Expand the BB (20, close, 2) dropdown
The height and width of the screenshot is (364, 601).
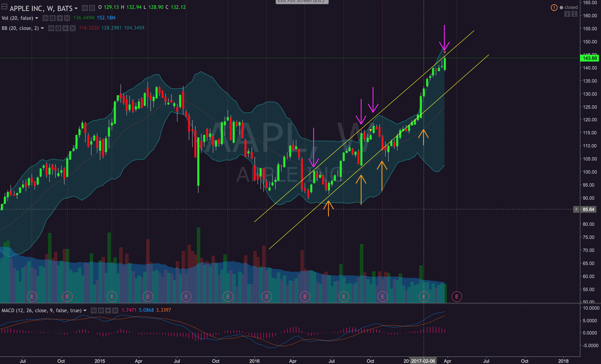click(42, 28)
